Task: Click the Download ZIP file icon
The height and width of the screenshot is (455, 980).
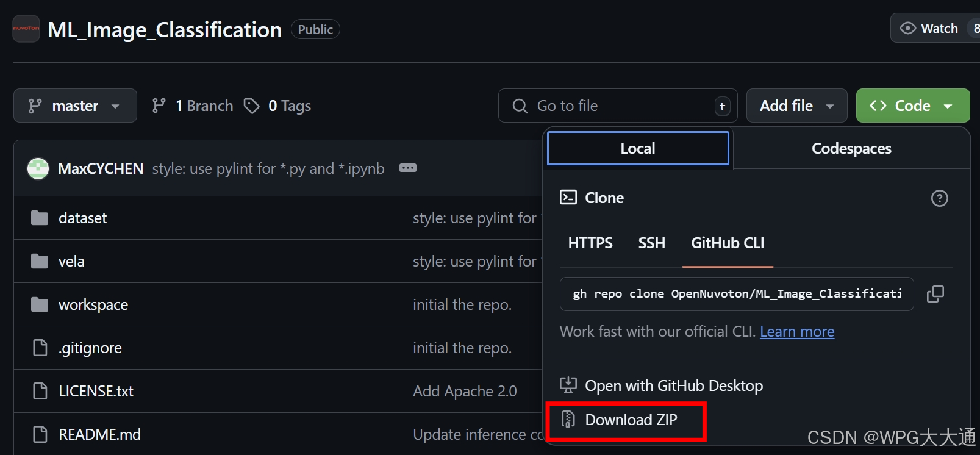Action: (x=568, y=419)
